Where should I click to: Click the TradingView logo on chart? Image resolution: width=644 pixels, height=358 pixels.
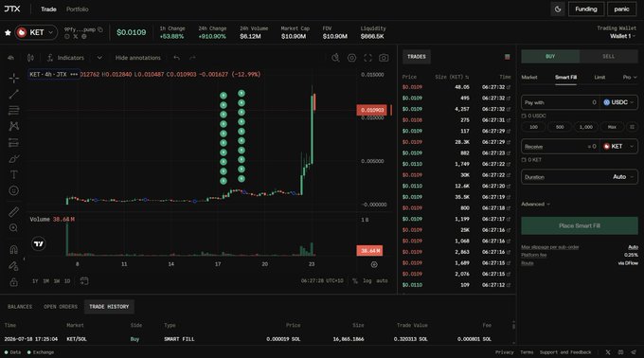(39, 243)
